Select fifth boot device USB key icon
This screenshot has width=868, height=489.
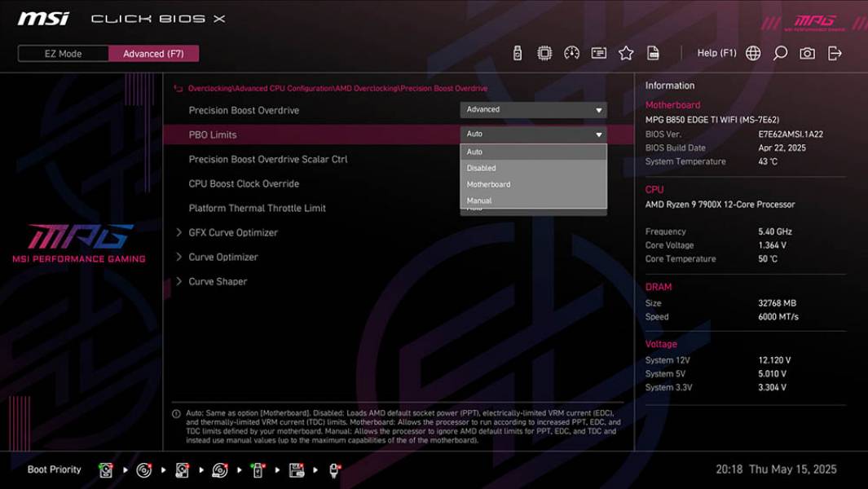pyautogui.click(x=258, y=470)
